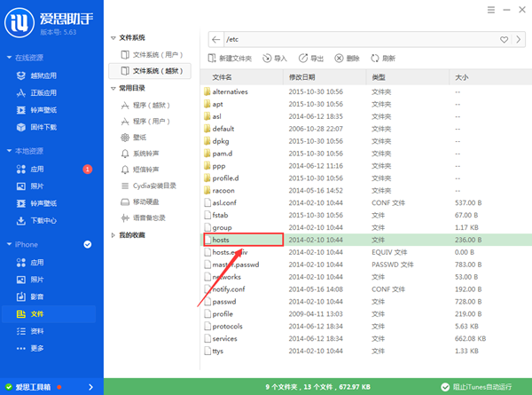Open local 照片 photos
The width and height of the screenshot is (532, 395).
[x=30, y=186]
